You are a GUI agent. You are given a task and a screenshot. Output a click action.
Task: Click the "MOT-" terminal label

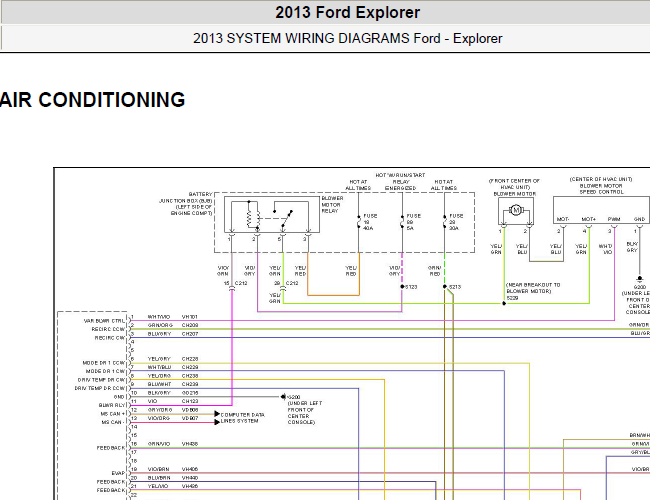[x=563, y=219]
